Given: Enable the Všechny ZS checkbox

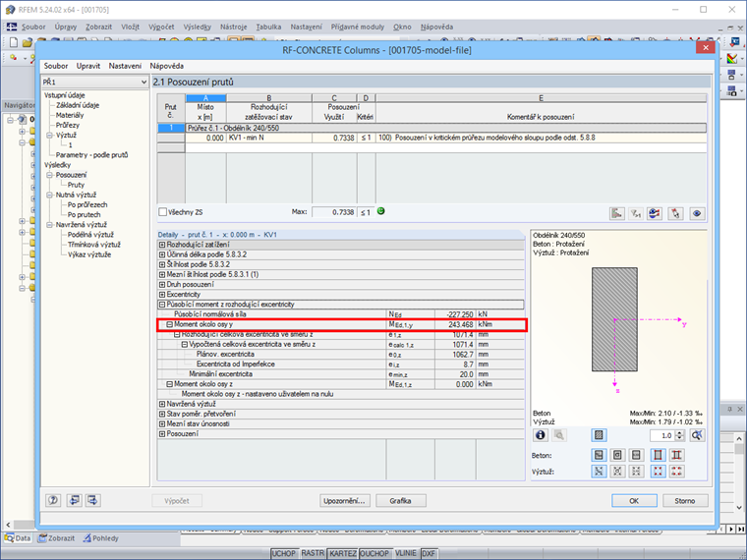Looking at the screenshot, I should point(162,212).
